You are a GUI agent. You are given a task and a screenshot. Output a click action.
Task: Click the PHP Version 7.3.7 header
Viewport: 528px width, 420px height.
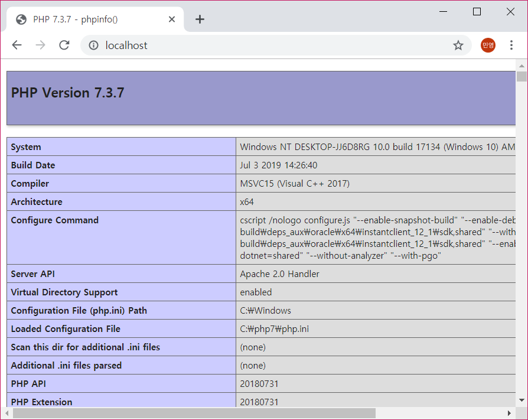pos(67,93)
